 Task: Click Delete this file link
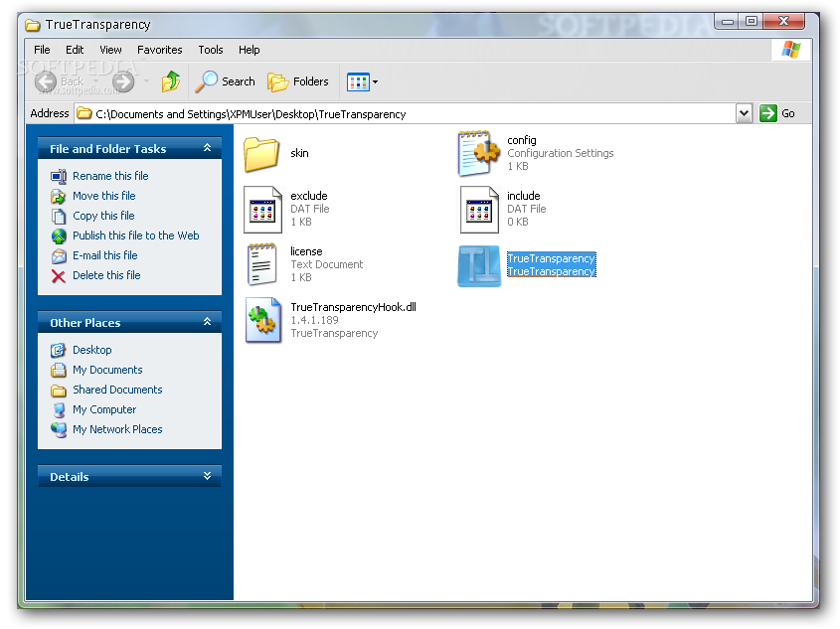click(x=106, y=275)
